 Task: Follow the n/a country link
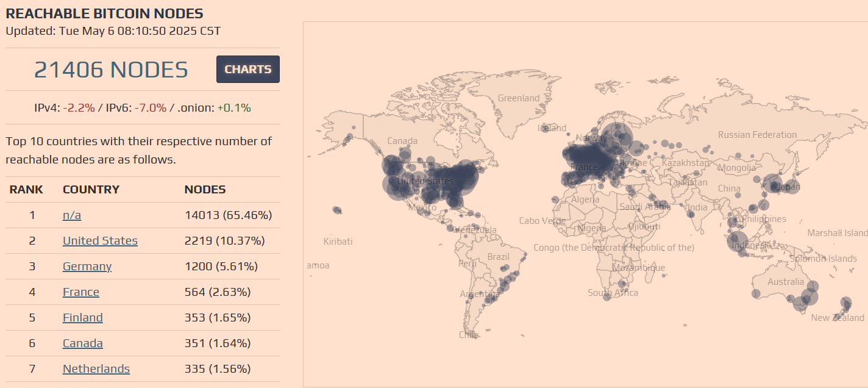(x=72, y=215)
